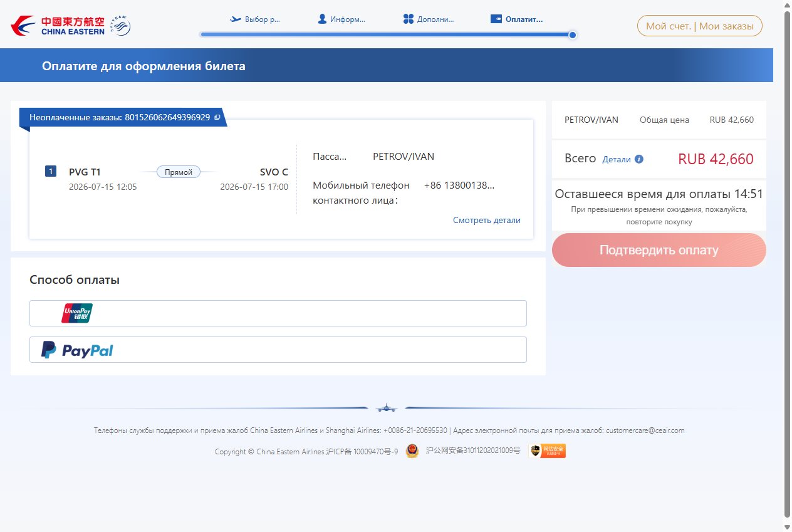Click the 沪公网安备31011202021009号 link
Image resolution: width=792 pixels, height=532 pixels.
pos(473,450)
